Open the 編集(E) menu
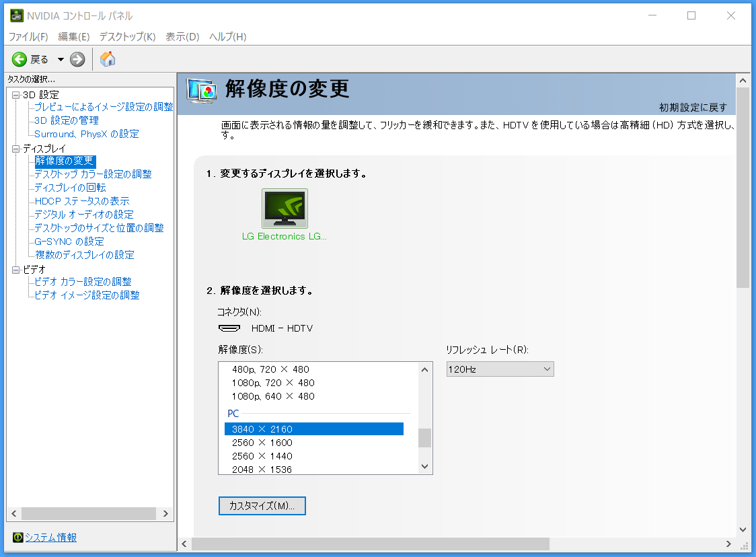 tap(74, 36)
